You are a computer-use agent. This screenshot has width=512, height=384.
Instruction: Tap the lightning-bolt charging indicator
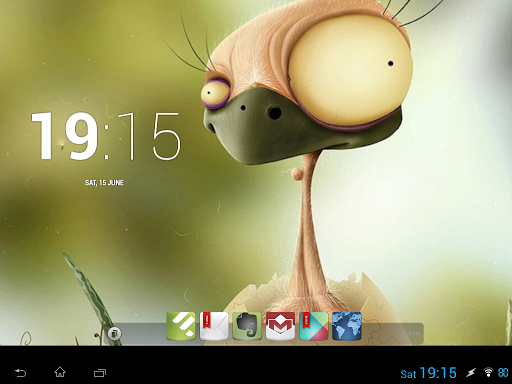pyautogui.click(x=471, y=372)
